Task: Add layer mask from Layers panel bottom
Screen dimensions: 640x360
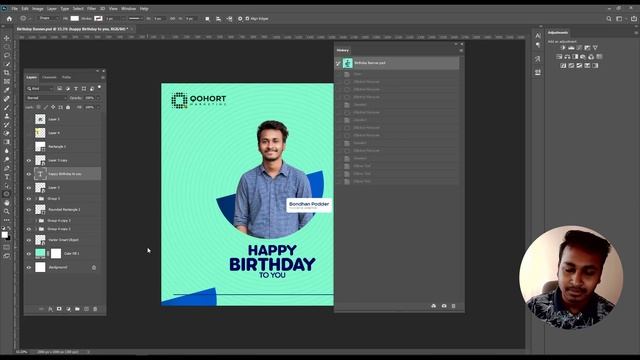Action: pyautogui.click(x=59, y=309)
